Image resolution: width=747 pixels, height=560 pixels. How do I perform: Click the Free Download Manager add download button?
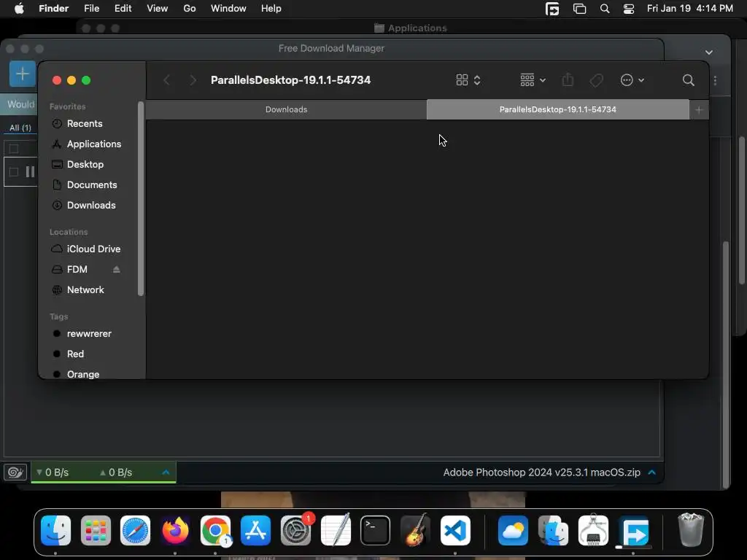22,74
